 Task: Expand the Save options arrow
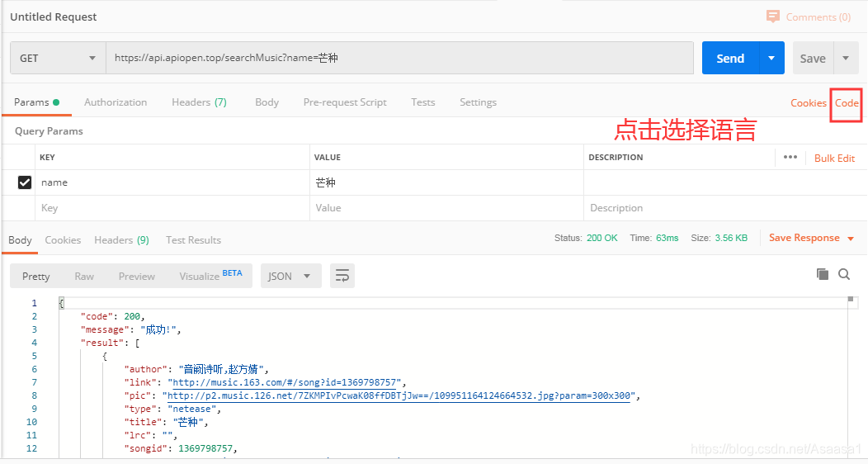[846, 58]
